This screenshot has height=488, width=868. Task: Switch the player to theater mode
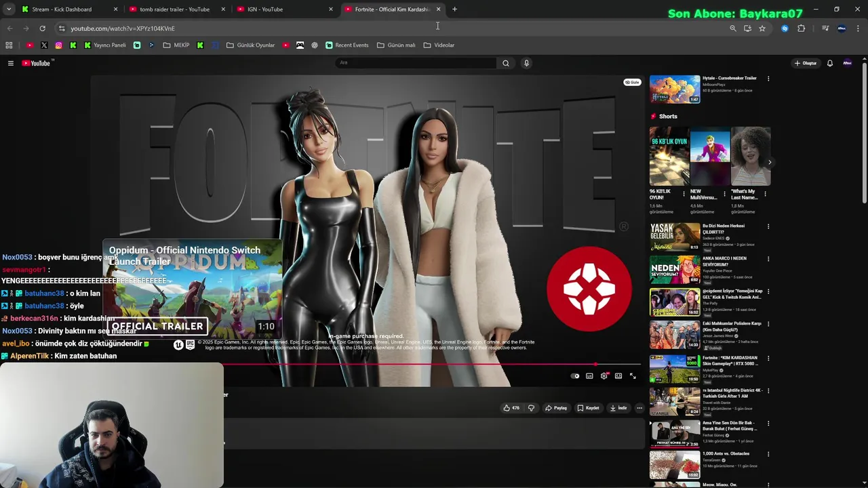click(618, 376)
